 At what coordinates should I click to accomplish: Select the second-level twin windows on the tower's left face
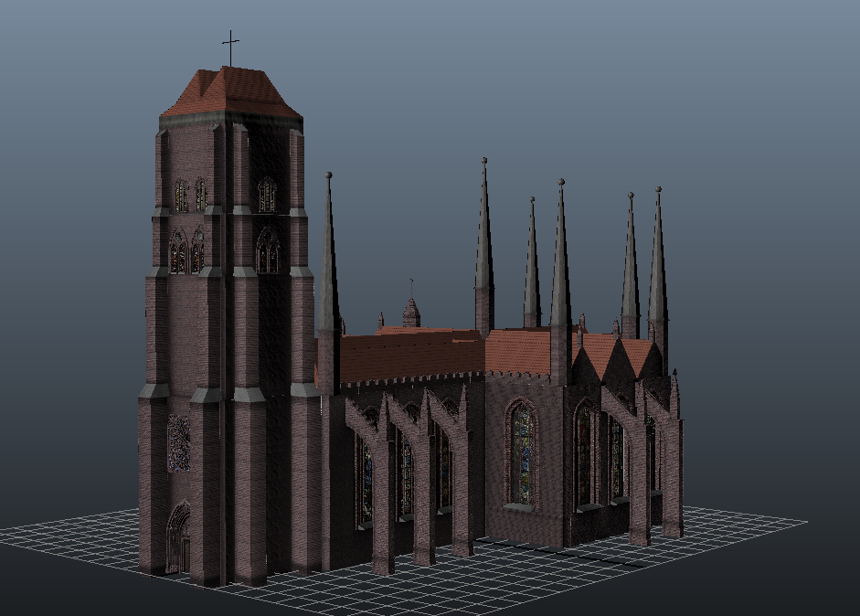click(187, 251)
